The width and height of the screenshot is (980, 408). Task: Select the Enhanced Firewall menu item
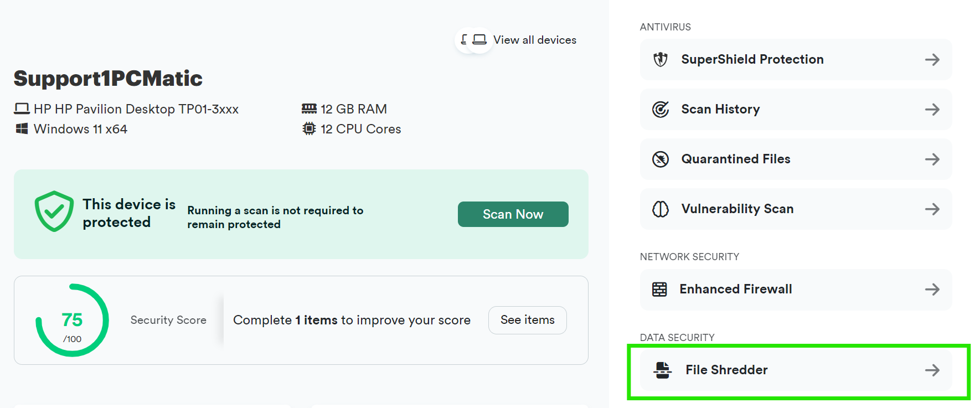(x=796, y=290)
